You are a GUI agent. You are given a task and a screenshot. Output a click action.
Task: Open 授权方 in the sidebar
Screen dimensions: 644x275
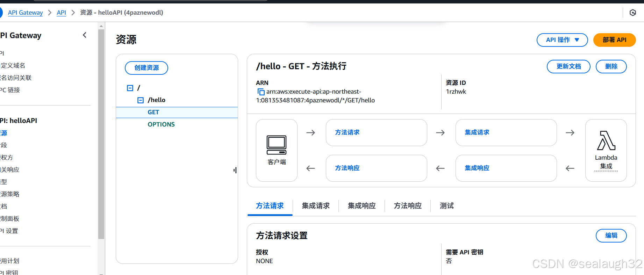6,157
